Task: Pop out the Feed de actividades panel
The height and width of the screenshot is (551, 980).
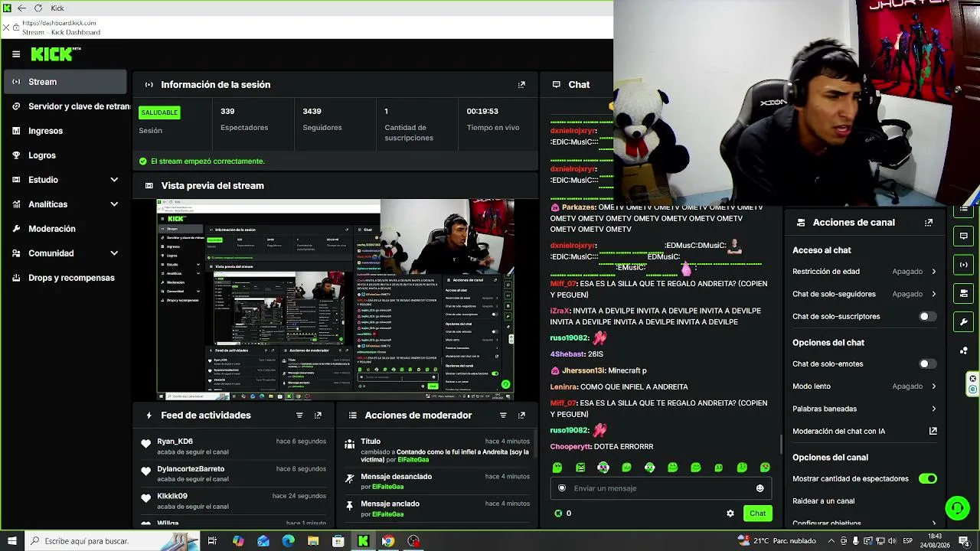Action: coord(318,416)
